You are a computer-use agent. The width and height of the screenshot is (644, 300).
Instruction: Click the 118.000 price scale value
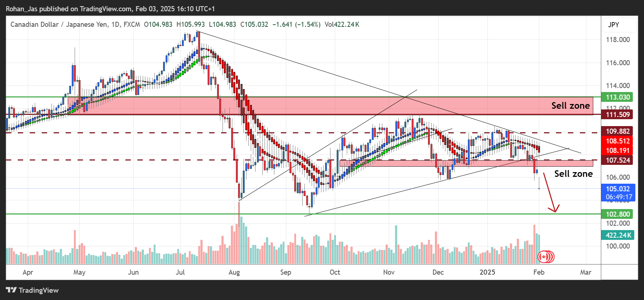point(618,39)
